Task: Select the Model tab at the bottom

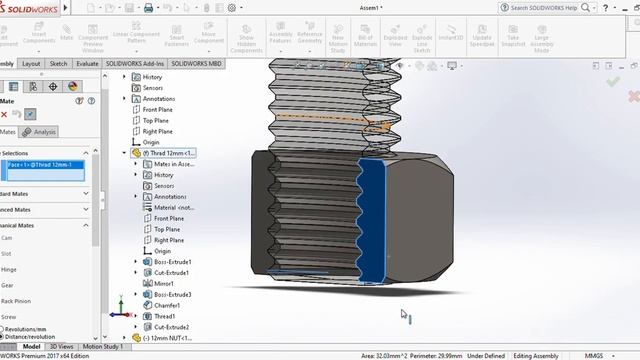Action: tap(31, 347)
